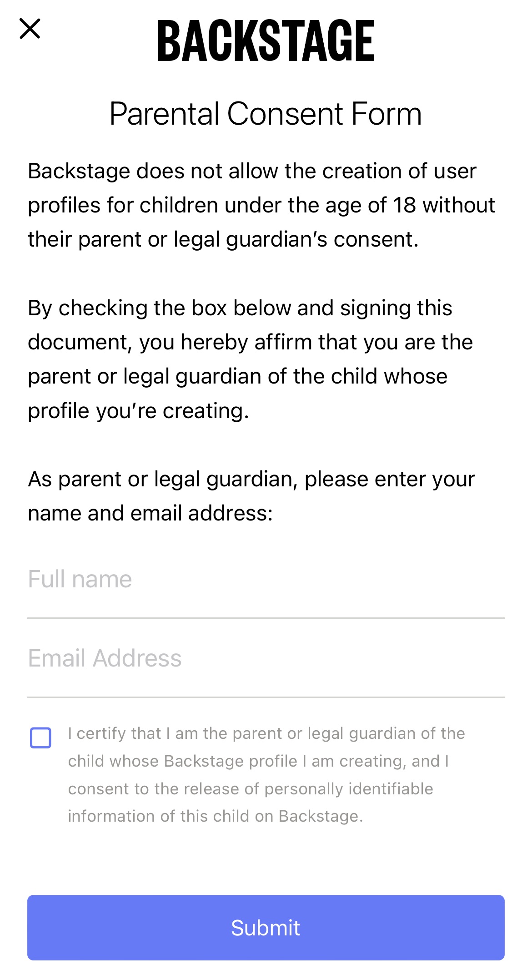The image size is (532, 980).
Task: Focus the Email Address input field
Action: (266, 658)
